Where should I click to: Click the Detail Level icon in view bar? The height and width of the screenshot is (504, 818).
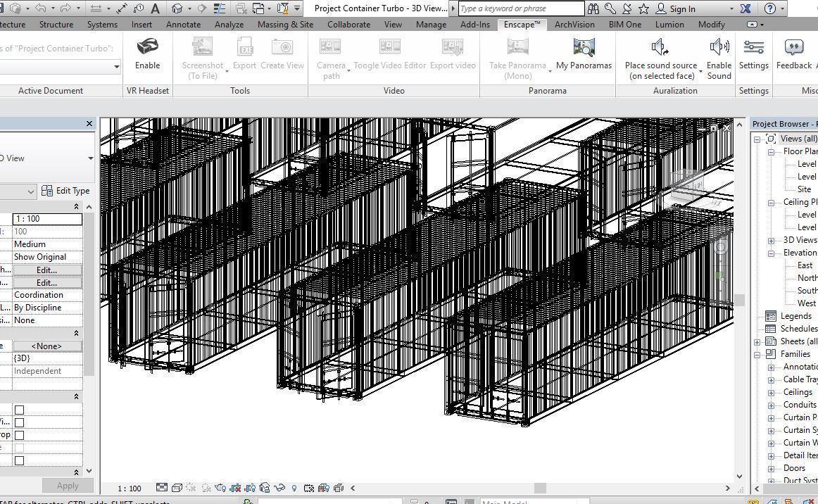point(162,488)
